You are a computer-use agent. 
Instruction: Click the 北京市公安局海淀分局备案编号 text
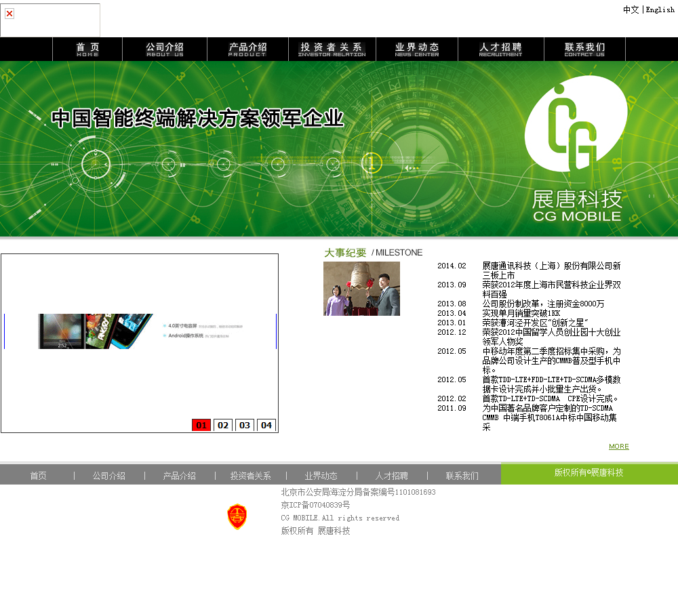[359, 492]
